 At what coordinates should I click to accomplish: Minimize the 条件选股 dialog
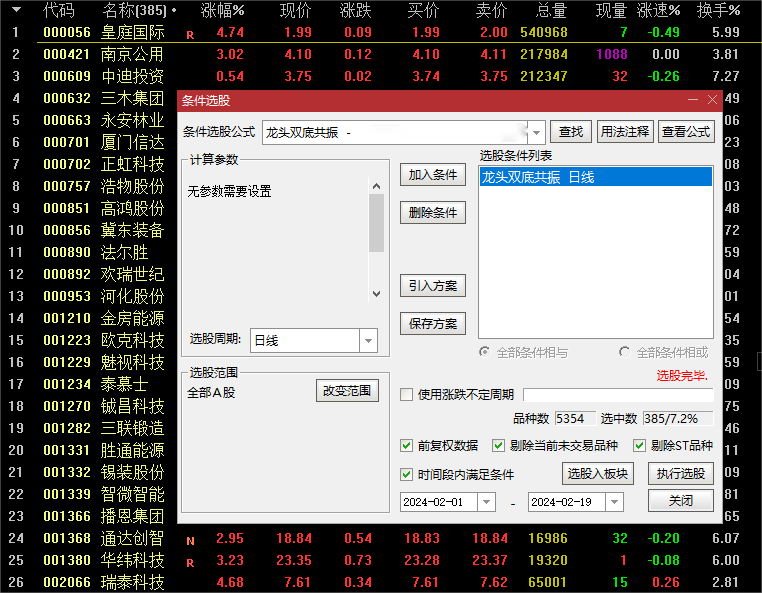coord(693,100)
